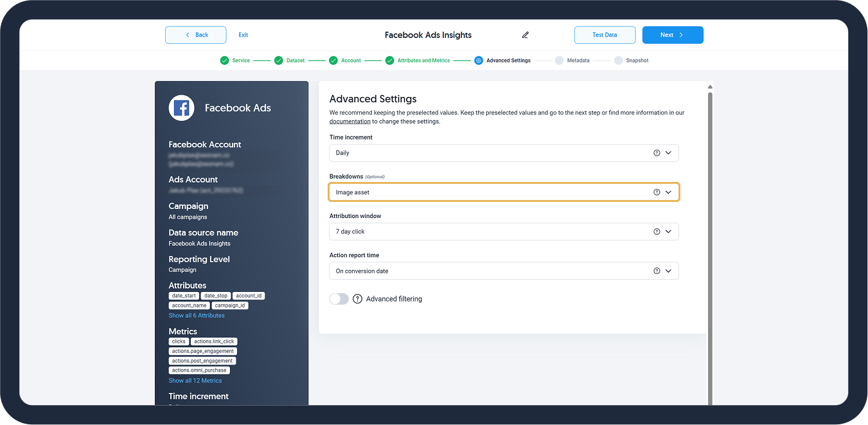Click the help icon in Breakdowns field

pyautogui.click(x=657, y=192)
